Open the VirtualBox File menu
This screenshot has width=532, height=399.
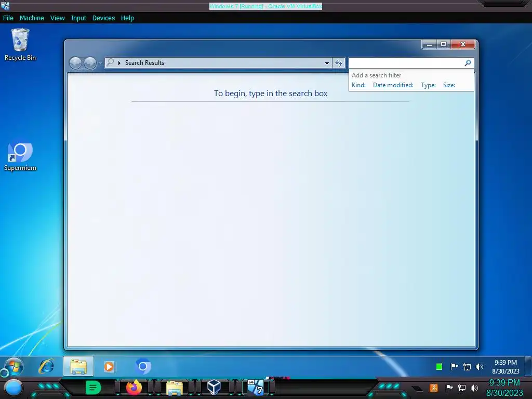tap(8, 18)
